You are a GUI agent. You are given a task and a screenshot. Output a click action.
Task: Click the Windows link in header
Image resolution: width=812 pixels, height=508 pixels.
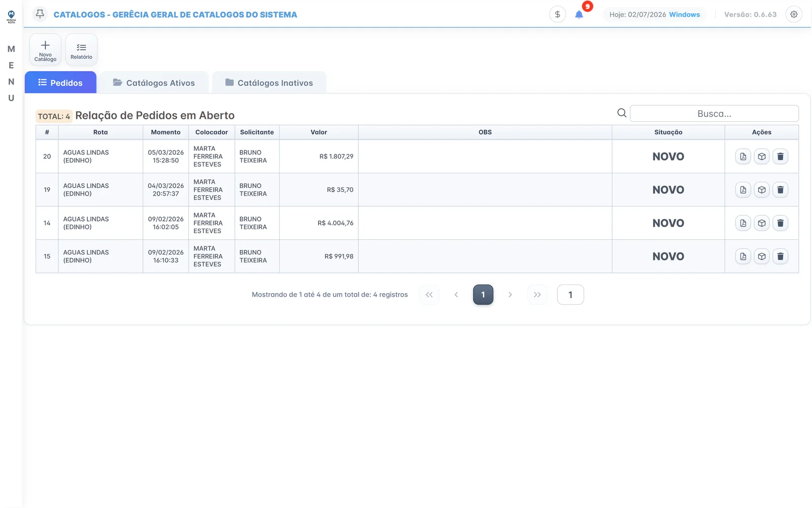coord(684,14)
